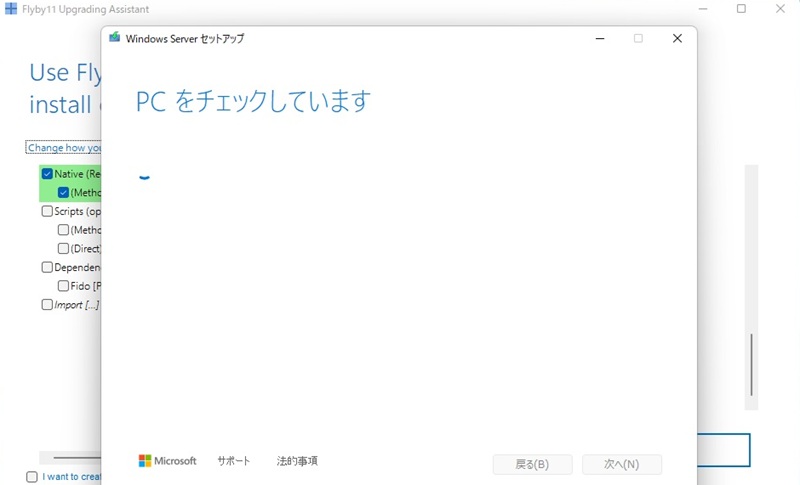Check the Fido checkbox
Viewport: 800px width, 485px height.
point(63,286)
